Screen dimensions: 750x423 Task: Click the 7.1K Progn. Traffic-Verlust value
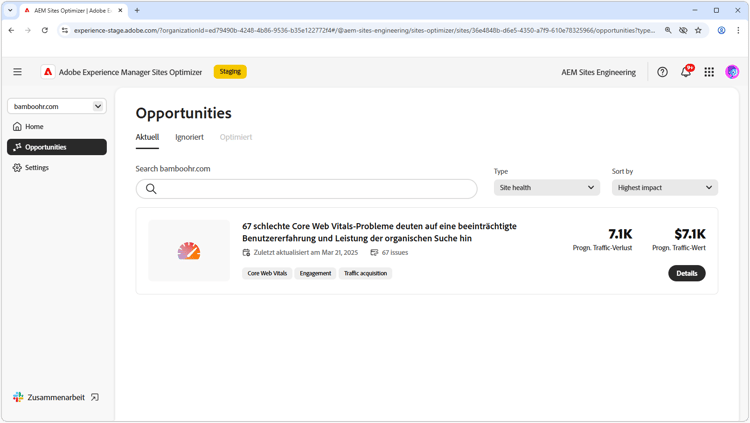tap(620, 234)
